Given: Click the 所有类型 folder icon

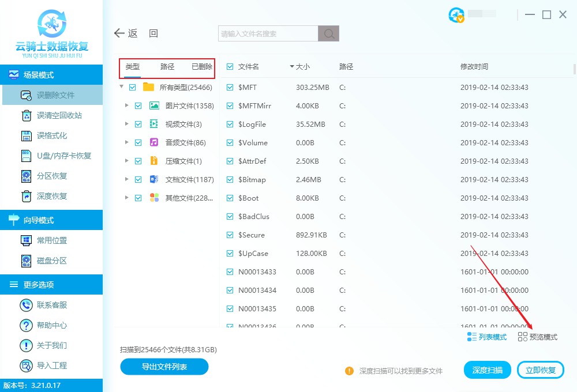Looking at the screenshot, I should 148,87.
